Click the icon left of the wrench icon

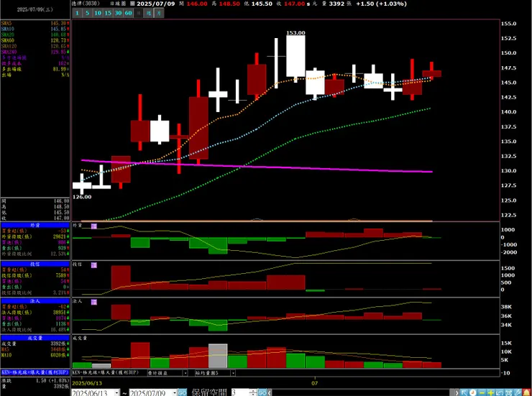pos(508,392)
